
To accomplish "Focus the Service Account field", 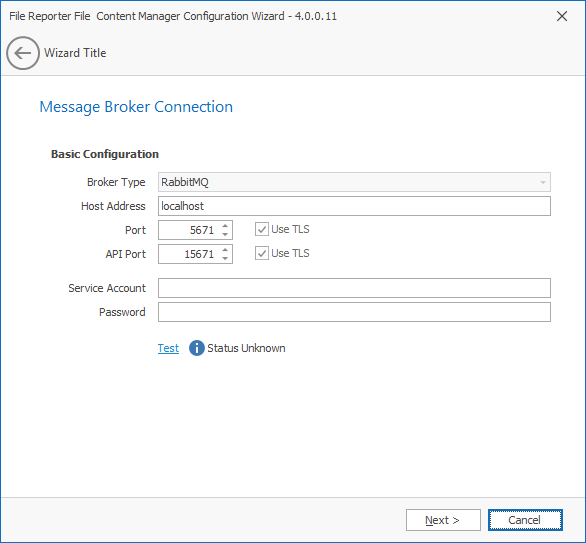I will [354, 288].
